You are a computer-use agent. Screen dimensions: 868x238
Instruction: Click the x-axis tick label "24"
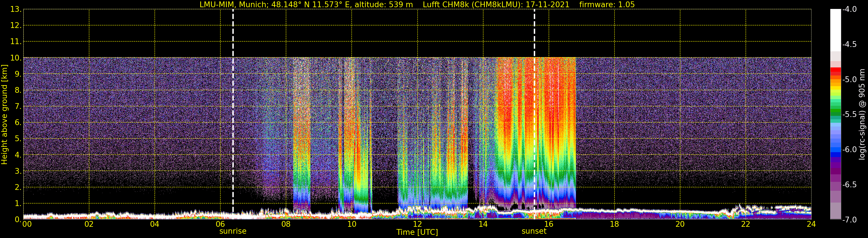811,224
